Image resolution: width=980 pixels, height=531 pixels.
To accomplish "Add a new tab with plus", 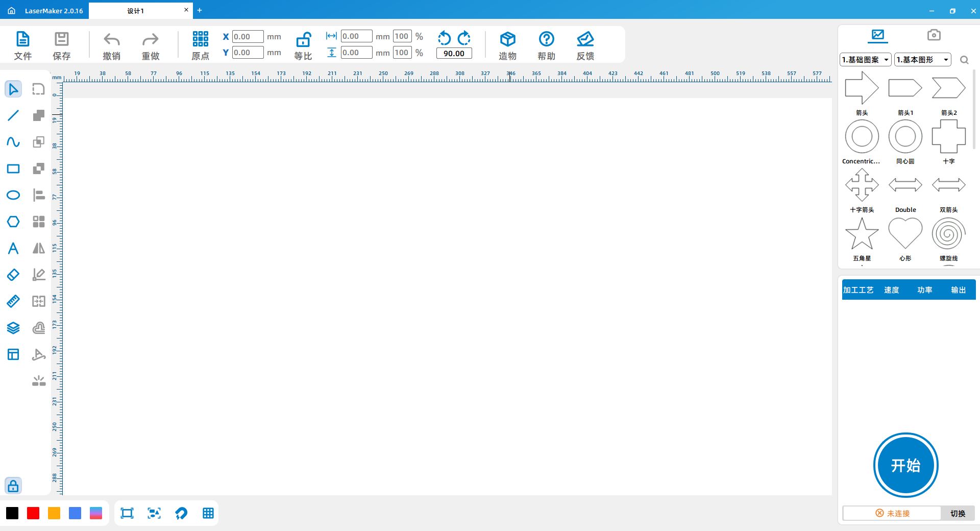I will coord(200,10).
